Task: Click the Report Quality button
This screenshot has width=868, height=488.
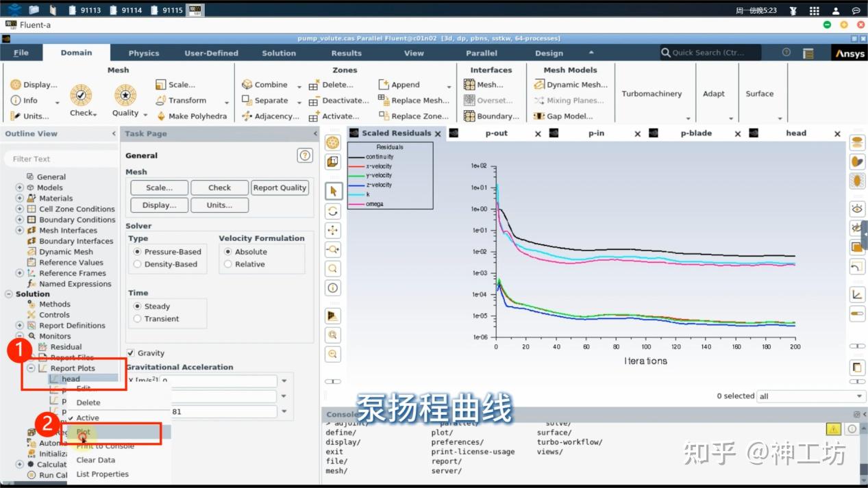Action: click(x=280, y=188)
